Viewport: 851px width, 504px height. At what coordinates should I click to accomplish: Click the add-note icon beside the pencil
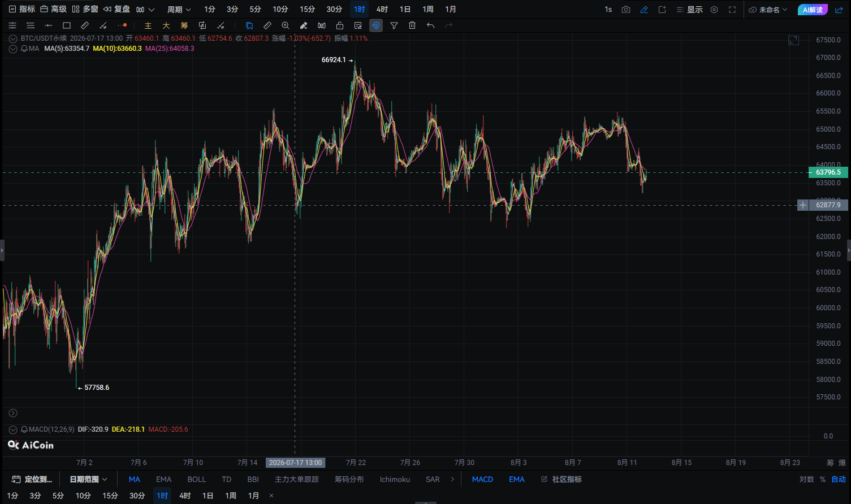pos(662,10)
